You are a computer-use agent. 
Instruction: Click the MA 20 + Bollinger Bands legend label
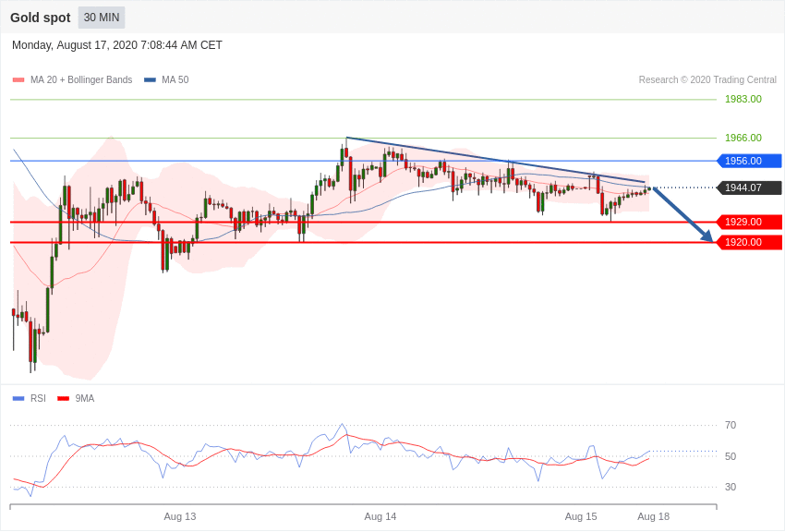click(x=81, y=80)
